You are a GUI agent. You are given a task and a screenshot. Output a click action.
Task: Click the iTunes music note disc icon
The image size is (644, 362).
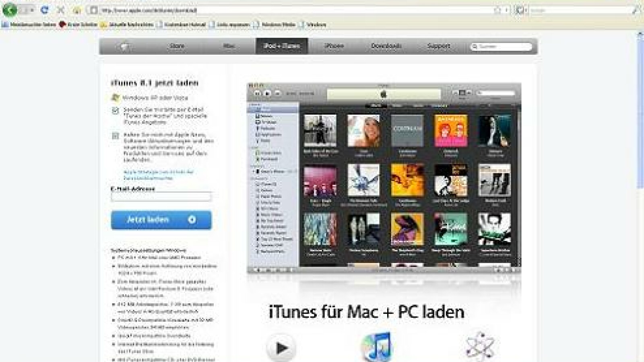(x=376, y=347)
